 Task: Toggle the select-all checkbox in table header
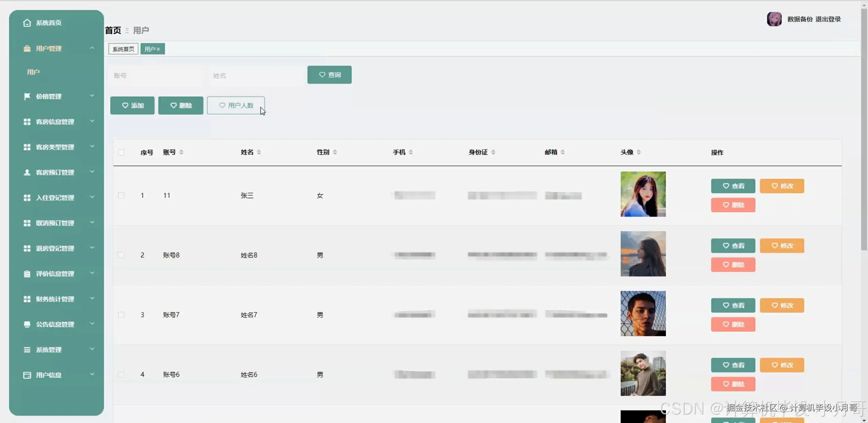point(121,152)
